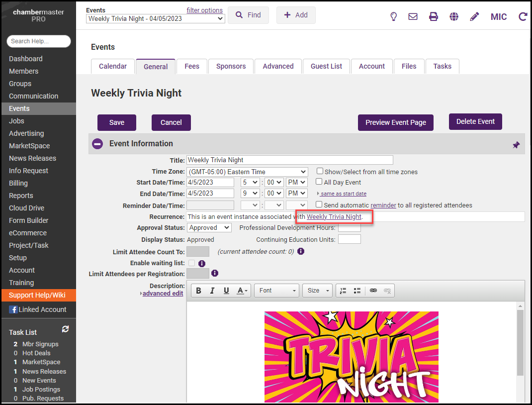Click the printer icon
532x405 pixels.
(x=434, y=16)
